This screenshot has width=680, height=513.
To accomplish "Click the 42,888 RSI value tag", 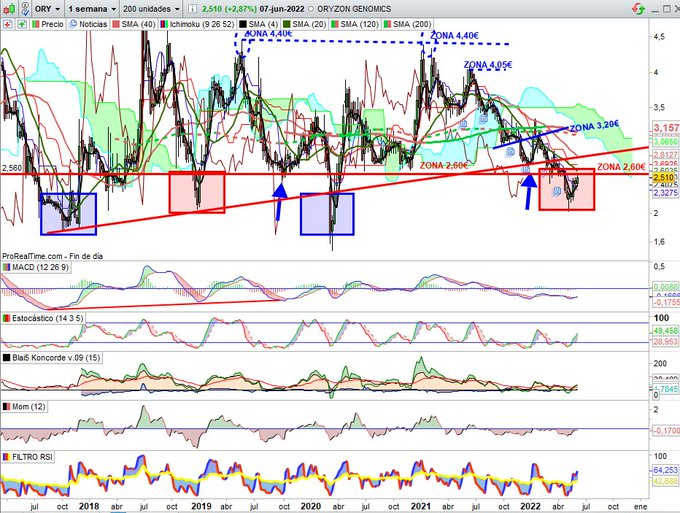I will (x=665, y=481).
